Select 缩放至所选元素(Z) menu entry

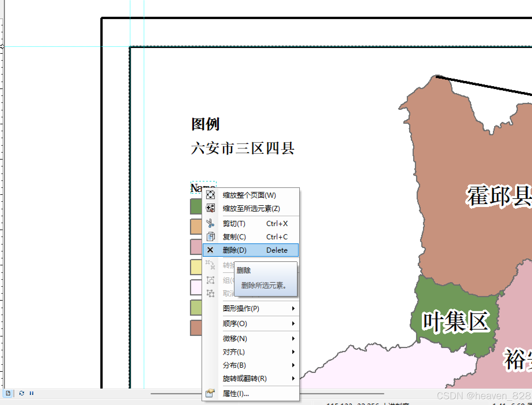tap(251, 208)
